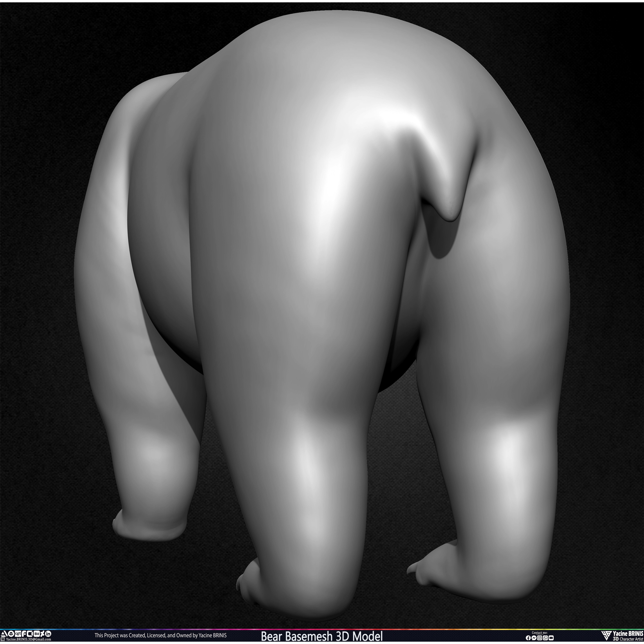Click the Instagram icon under Contact me
This screenshot has height=644, width=644.
(x=540, y=638)
